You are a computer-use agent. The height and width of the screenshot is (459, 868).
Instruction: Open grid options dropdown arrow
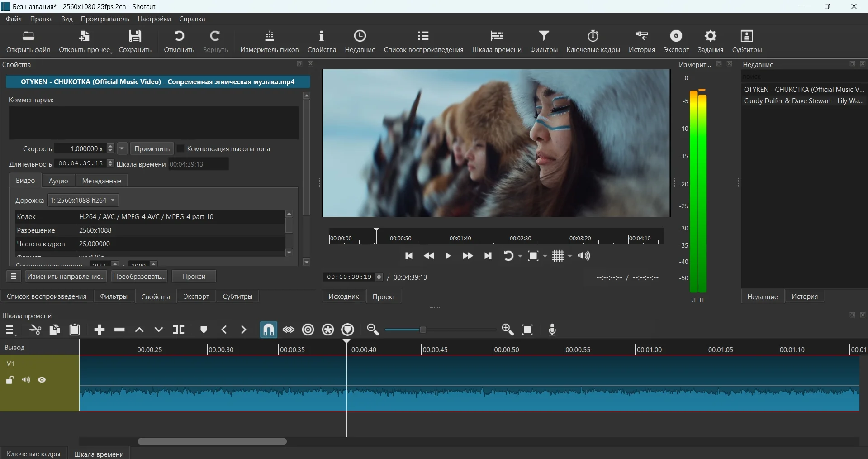click(x=570, y=256)
